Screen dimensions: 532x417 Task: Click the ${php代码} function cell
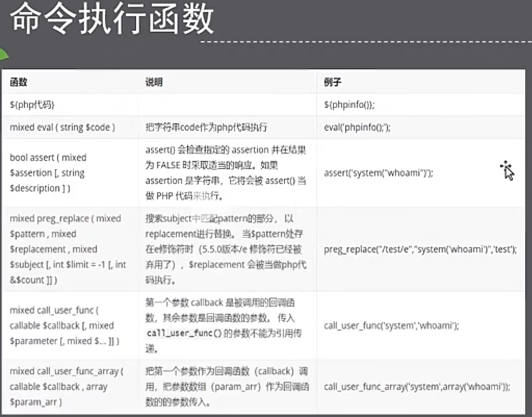[x=33, y=105]
